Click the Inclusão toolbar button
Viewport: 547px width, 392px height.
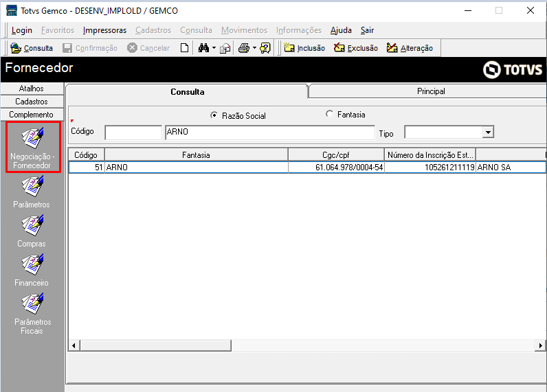pos(304,48)
